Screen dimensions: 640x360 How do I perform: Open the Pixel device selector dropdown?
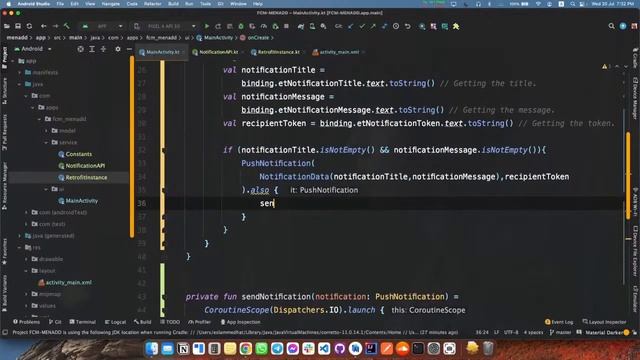click(x=165, y=26)
